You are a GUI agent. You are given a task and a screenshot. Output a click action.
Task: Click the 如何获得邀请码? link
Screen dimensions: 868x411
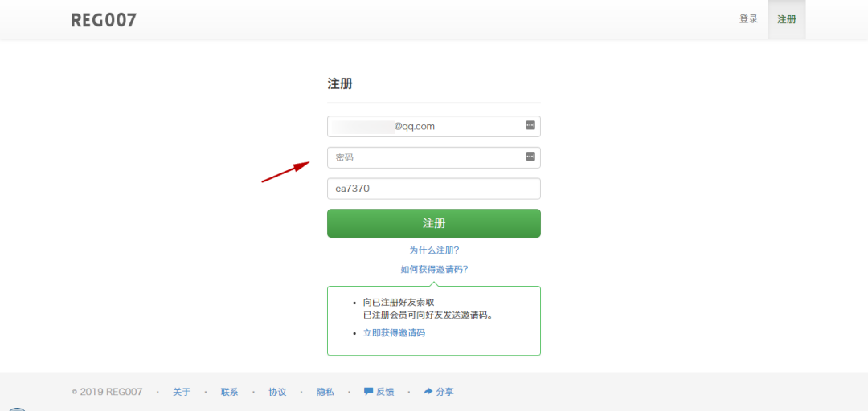click(x=434, y=270)
